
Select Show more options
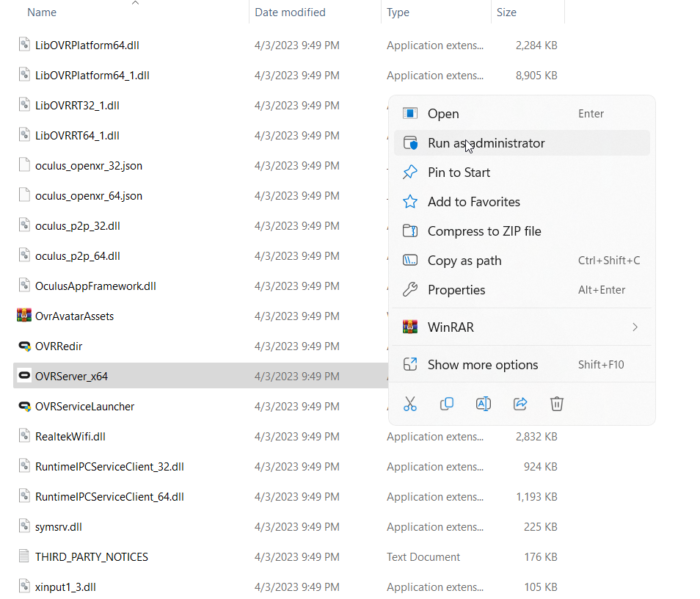(x=522, y=365)
